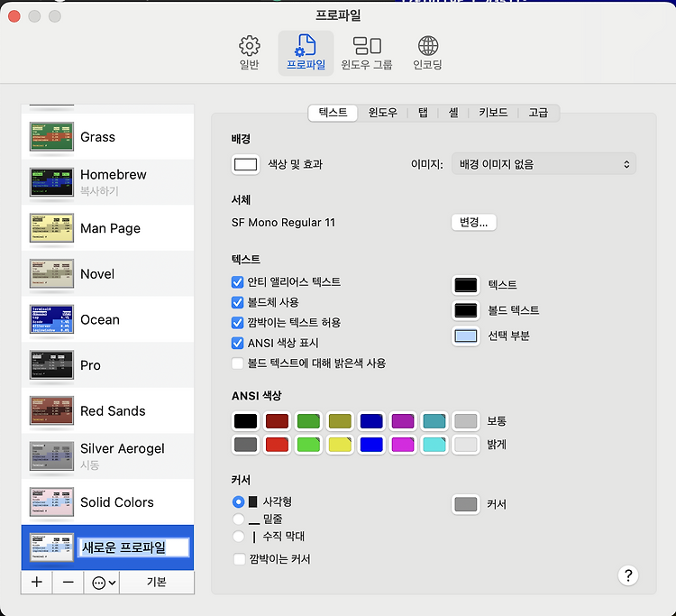The height and width of the screenshot is (616, 676).
Task: Open the 일반 (General) settings pane
Action: [249, 53]
